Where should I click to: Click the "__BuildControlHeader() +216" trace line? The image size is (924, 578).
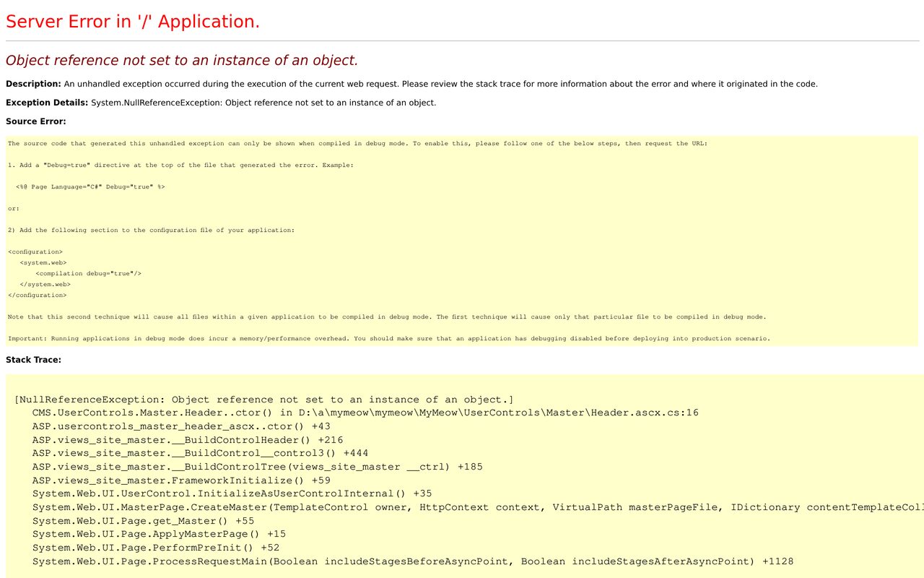(188, 440)
